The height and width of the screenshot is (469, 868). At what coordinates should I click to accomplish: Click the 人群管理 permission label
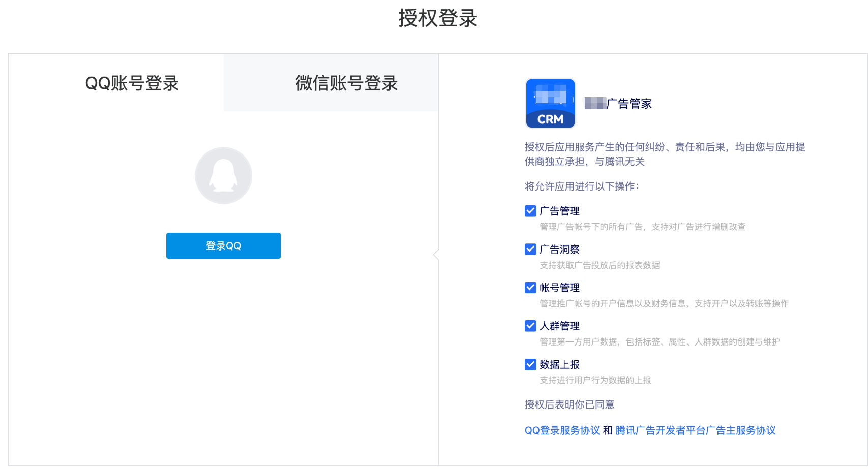pos(559,326)
